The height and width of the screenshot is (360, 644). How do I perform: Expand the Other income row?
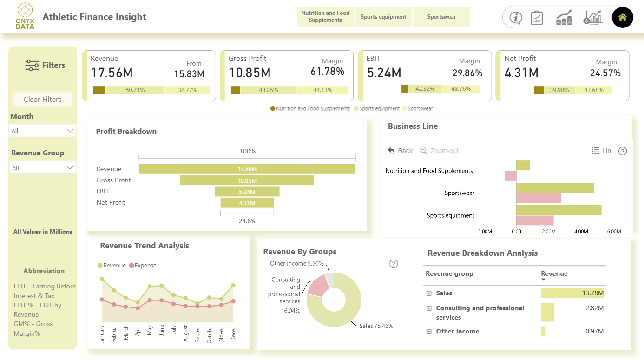pyautogui.click(x=429, y=332)
